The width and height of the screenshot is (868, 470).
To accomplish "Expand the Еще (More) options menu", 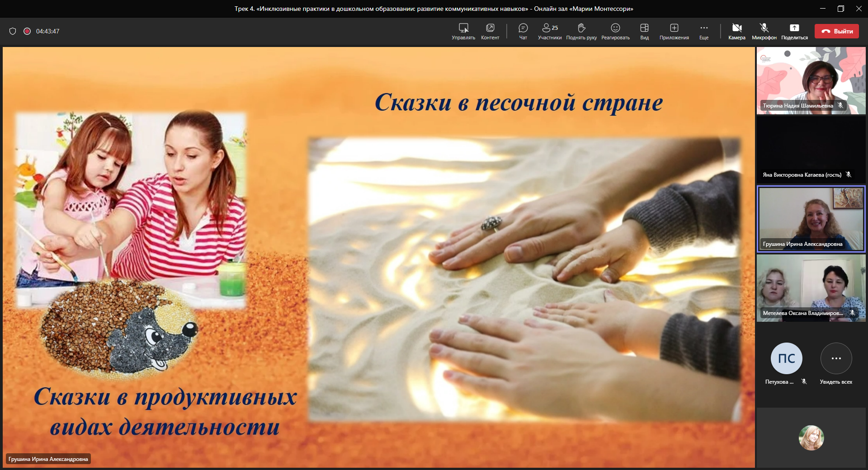I will 704,28.
